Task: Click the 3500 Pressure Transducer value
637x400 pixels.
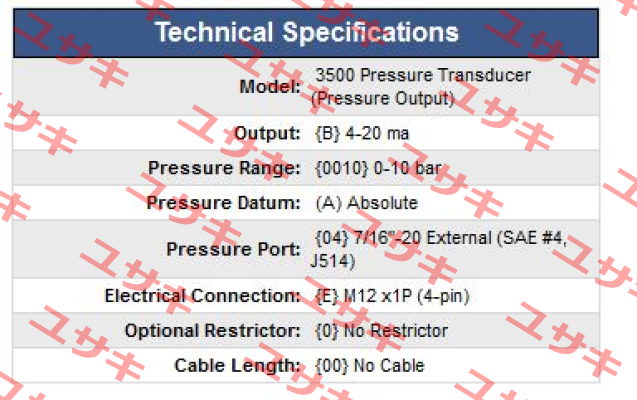Action: tap(421, 86)
